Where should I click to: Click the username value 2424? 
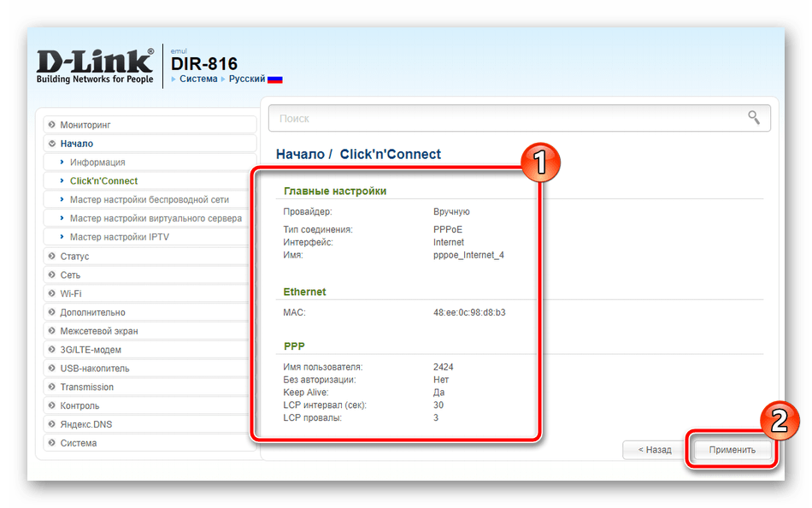pyautogui.click(x=444, y=367)
